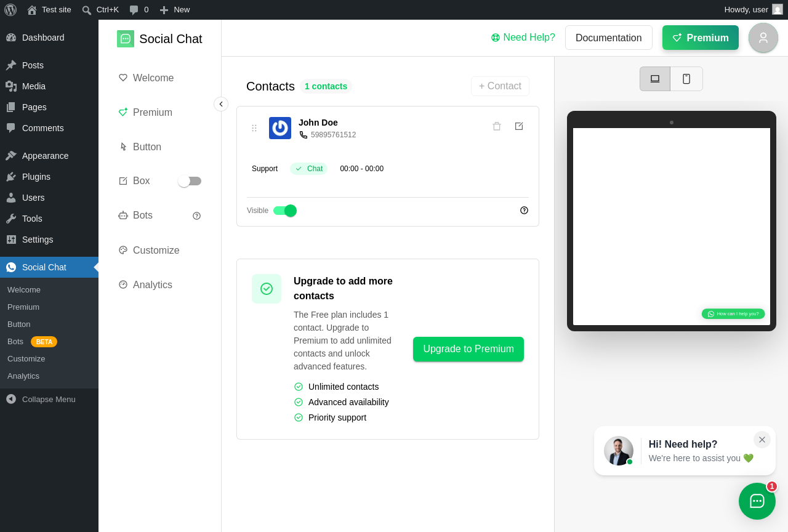Click the 00:00 - 00:00 availability time
The image size is (788, 532).
[361, 169]
